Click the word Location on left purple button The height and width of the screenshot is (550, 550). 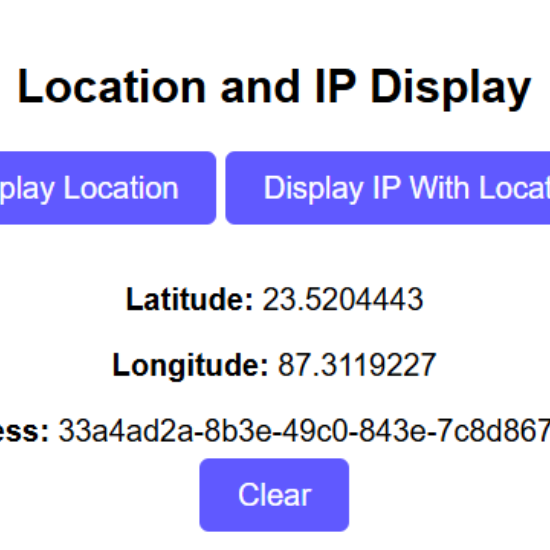click(121, 188)
